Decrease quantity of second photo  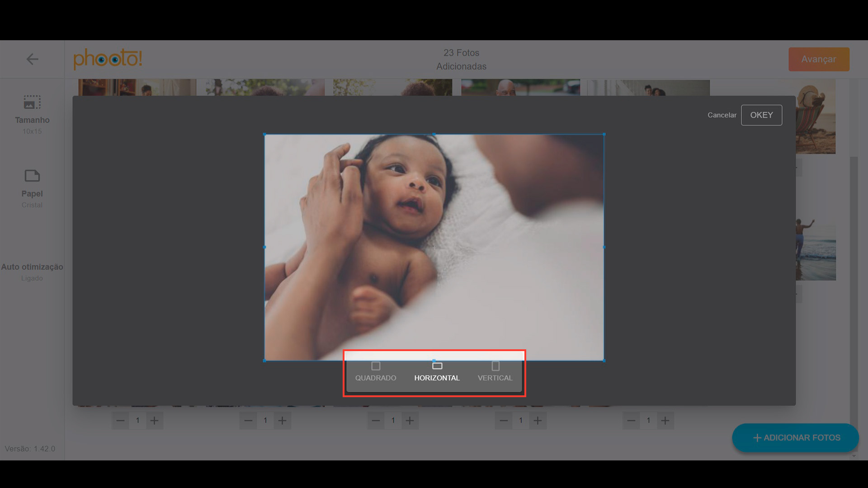pos(248,421)
